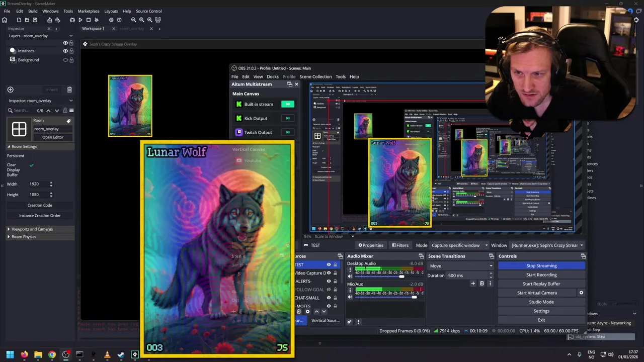Screen dimensions: 644x362
Task: Open the Move scene transition dropdown
Action: click(x=461, y=266)
